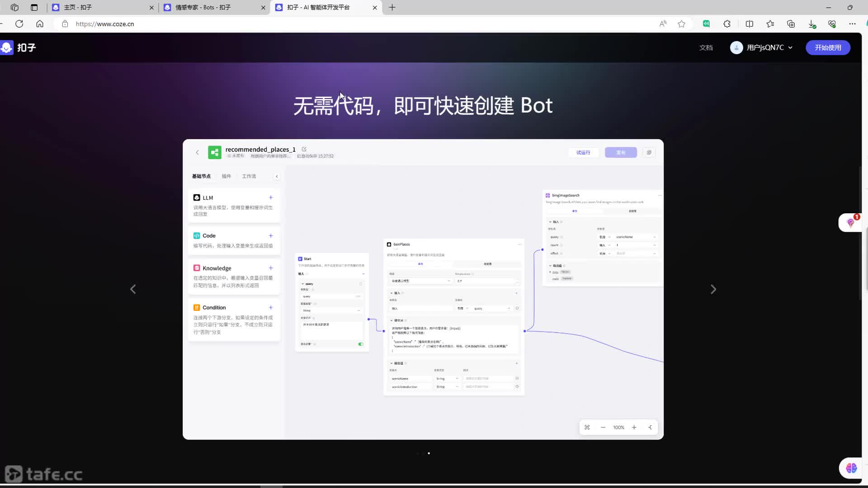Open browser collections icon
The image size is (868, 488).
point(791,24)
